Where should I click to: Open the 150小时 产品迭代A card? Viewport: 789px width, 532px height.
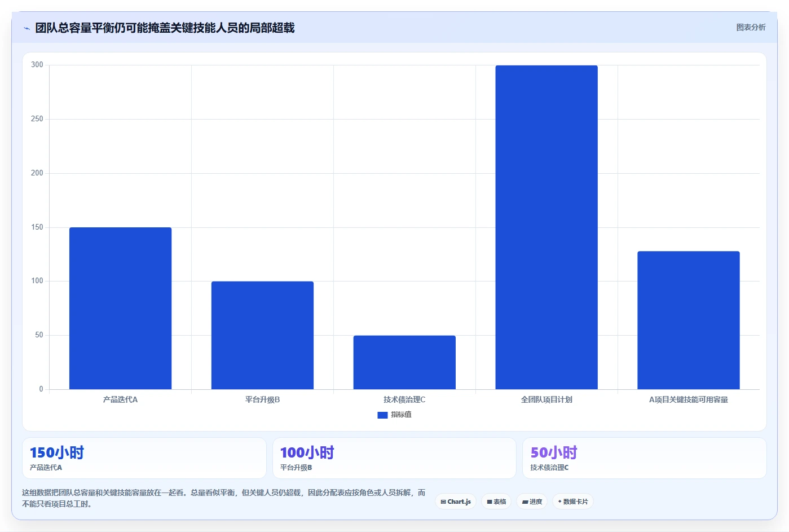[x=144, y=458]
